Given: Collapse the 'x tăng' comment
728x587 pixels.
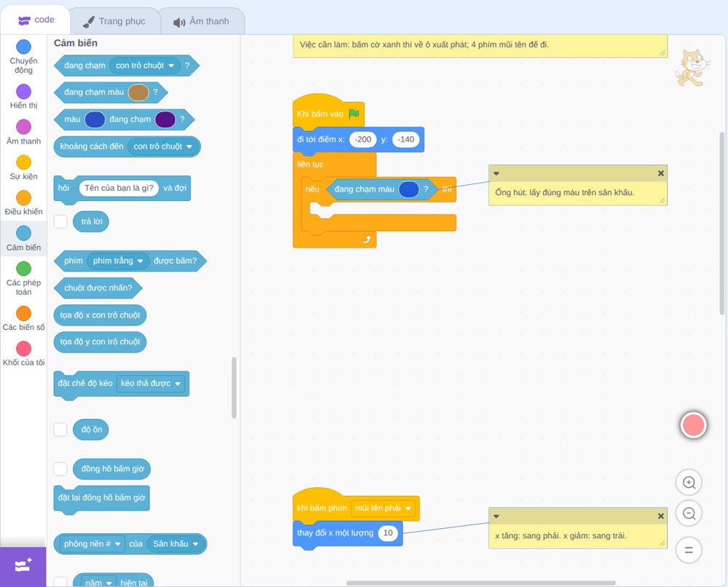Looking at the screenshot, I should click(x=496, y=516).
